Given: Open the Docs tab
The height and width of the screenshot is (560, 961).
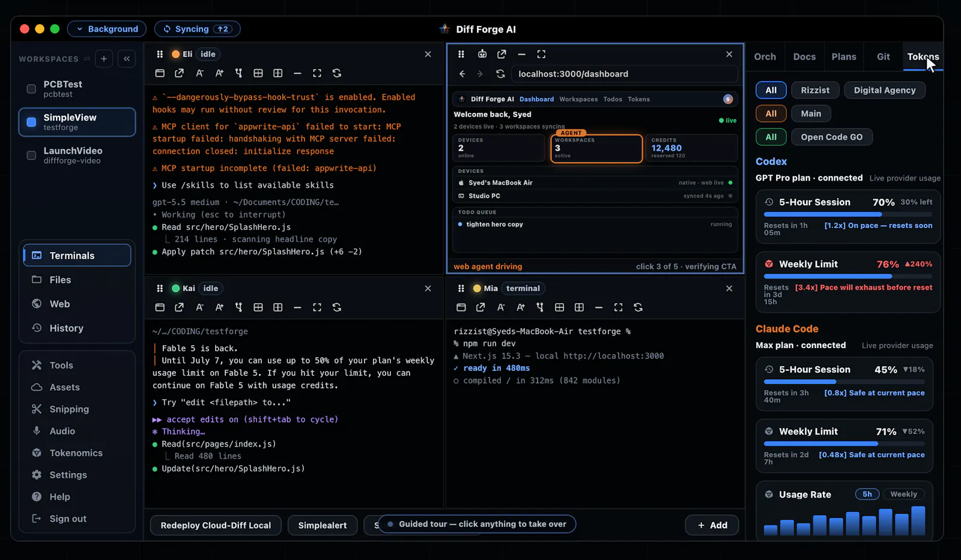Looking at the screenshot, I should coord(804,56).
